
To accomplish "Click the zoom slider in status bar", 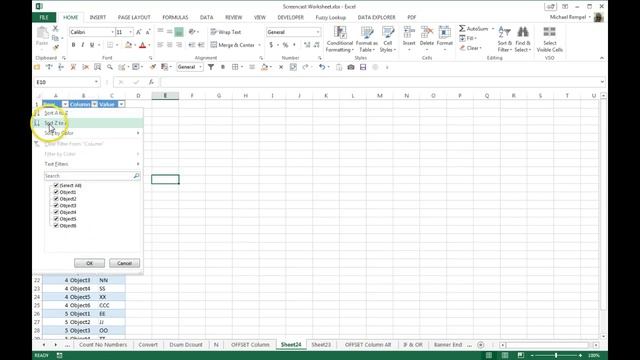I will click(x=556, y=356).
